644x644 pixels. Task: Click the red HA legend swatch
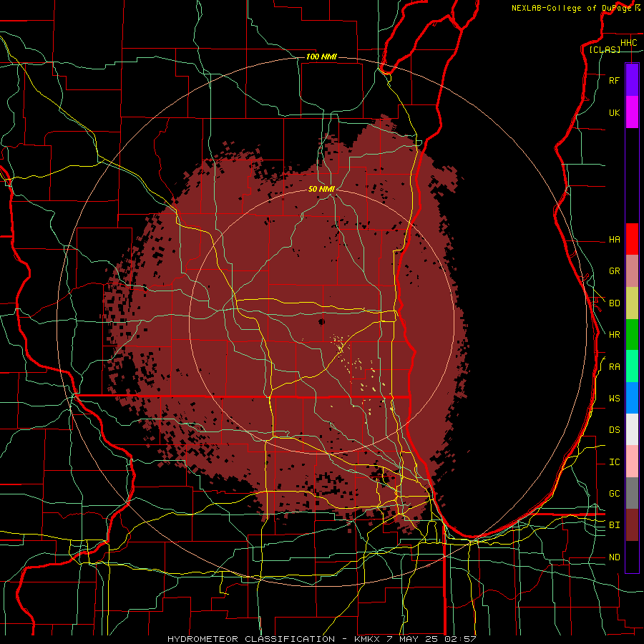tap(632, 239)
